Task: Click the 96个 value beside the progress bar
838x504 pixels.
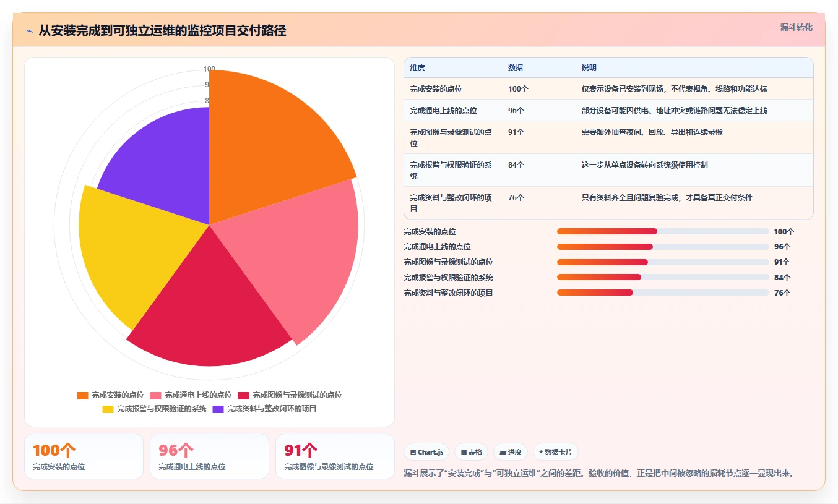Action: (x=782, y=247)
